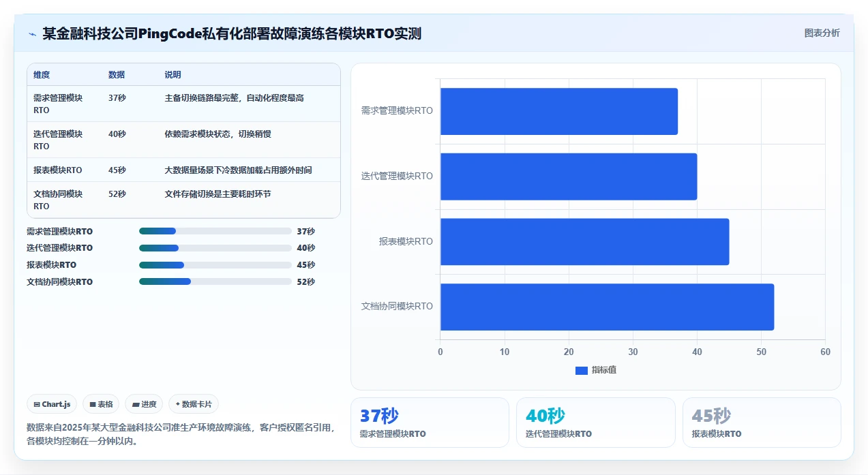Image resolution: width=868 pixels, height=475 pixels.
Task: Click the 迭代管理模块RTO progress bar
Action: 215,248
